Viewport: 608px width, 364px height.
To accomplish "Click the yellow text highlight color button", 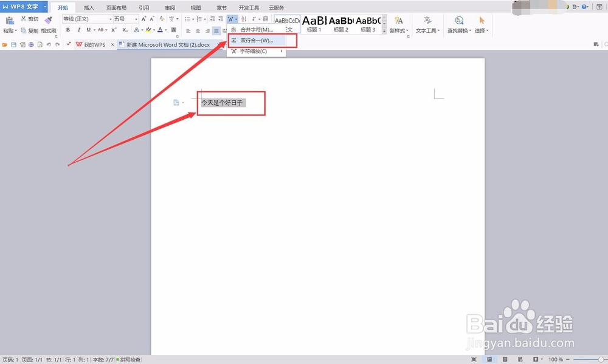I will pyautogui.click(x=148, y=30).
